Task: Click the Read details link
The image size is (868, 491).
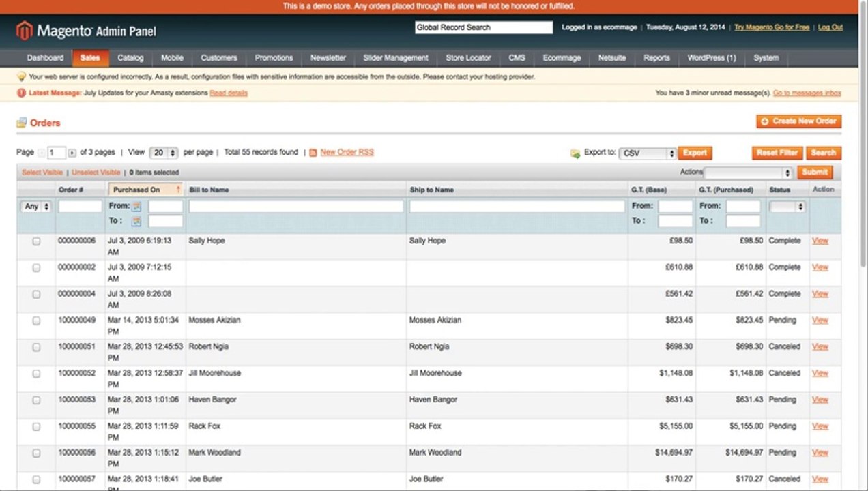Action: (x=229, y=93)
